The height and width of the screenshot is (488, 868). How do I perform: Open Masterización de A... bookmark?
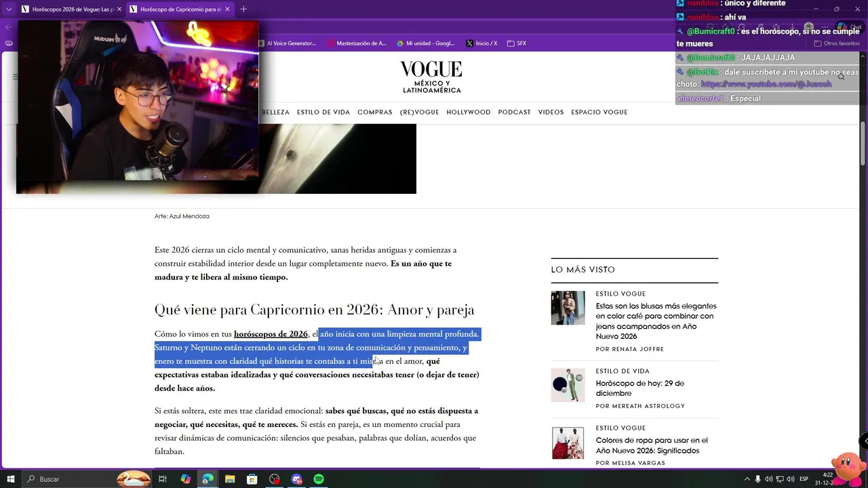[x=357, y=43]
